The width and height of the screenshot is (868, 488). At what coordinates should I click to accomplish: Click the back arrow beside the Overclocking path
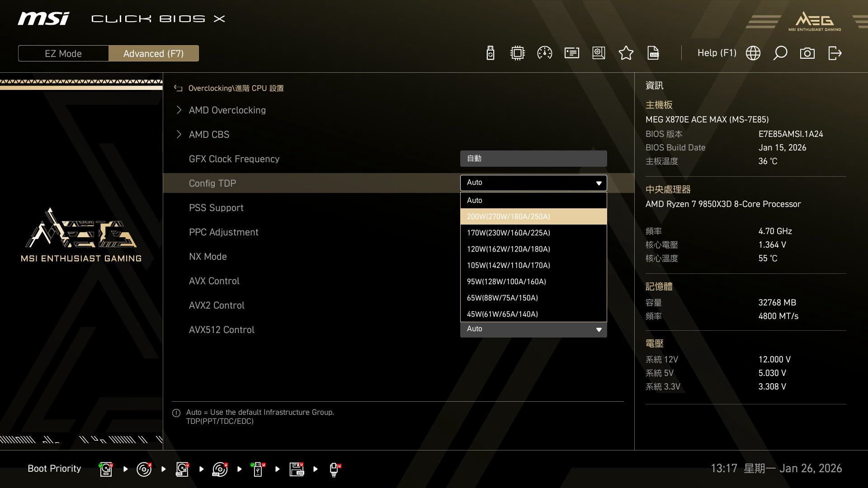pos(178,89)
